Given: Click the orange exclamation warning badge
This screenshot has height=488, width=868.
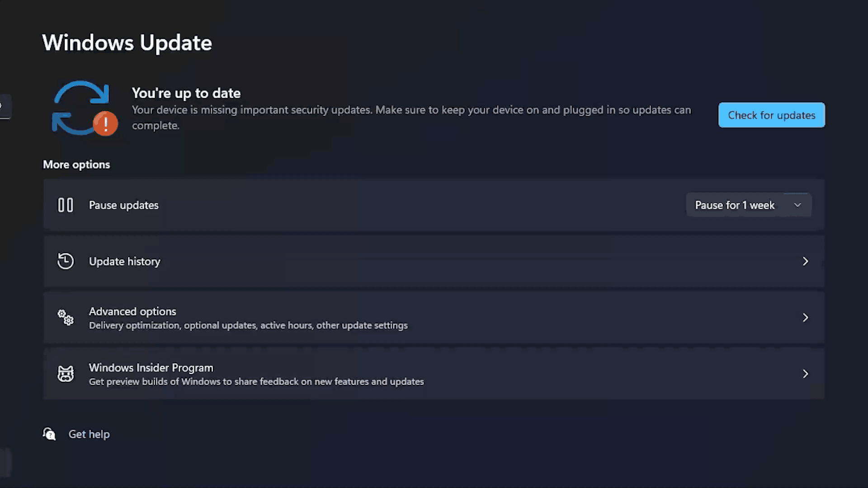Looking at the screenshot, I should point(105,123).
